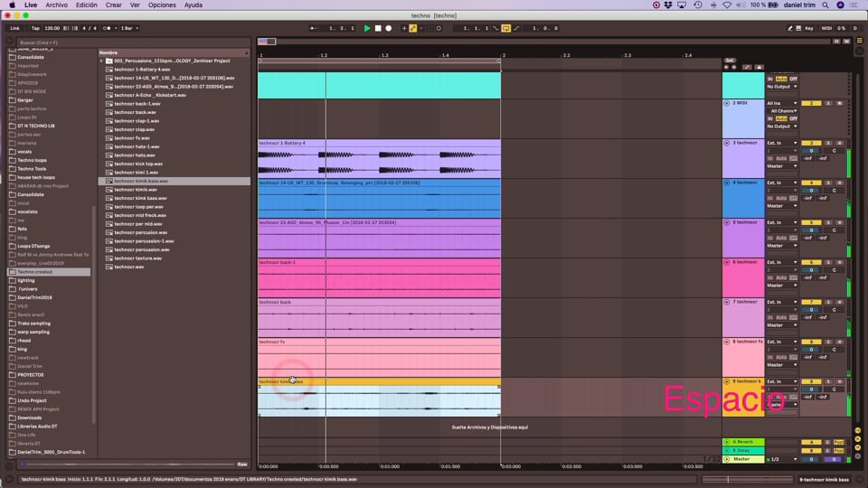Click the unfold icon on Master track
This screenshot has width=868, height=488.
pos(727,459)
